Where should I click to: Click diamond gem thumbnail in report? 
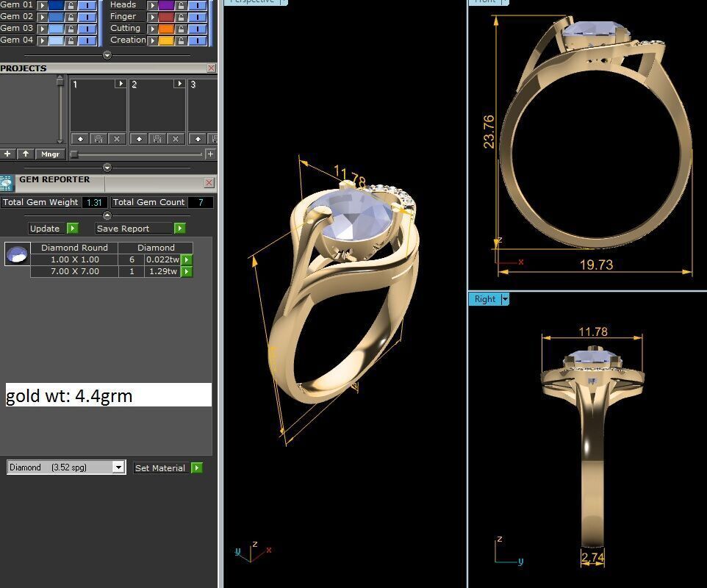(x=17, y=254)
